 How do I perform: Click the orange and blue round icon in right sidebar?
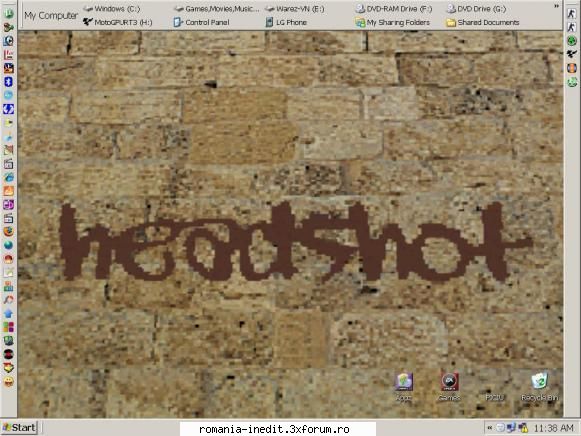(572, 68)
